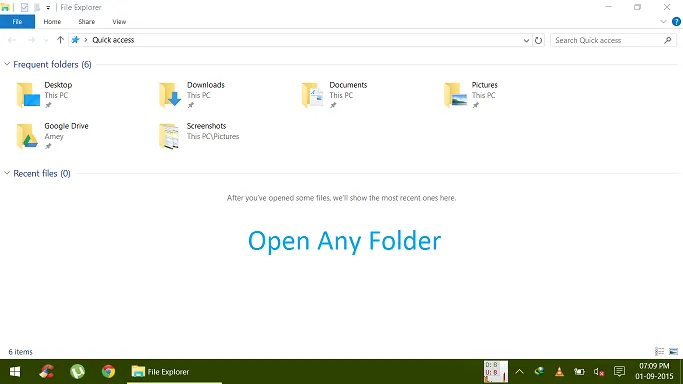Show hidden tray icons
683x384 pixels.
[519, 371]
